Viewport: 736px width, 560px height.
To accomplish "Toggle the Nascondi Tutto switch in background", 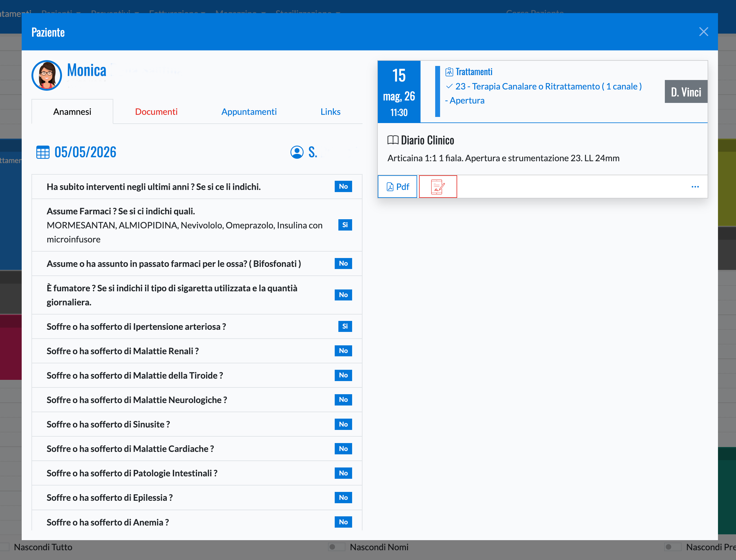I will tap(4, 547).
